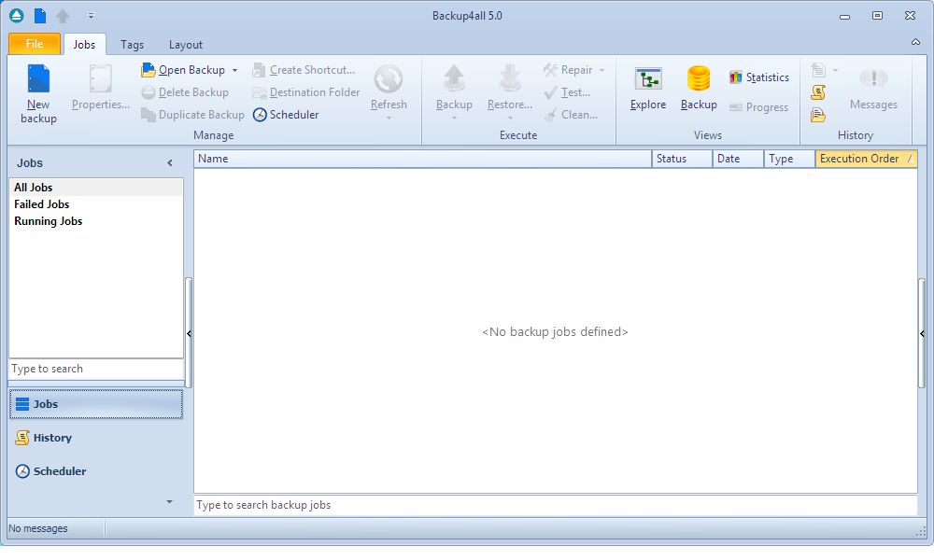Click the open folder icon in History group
The height and width of the screenshot is (560, 934).
coord(818,115)
